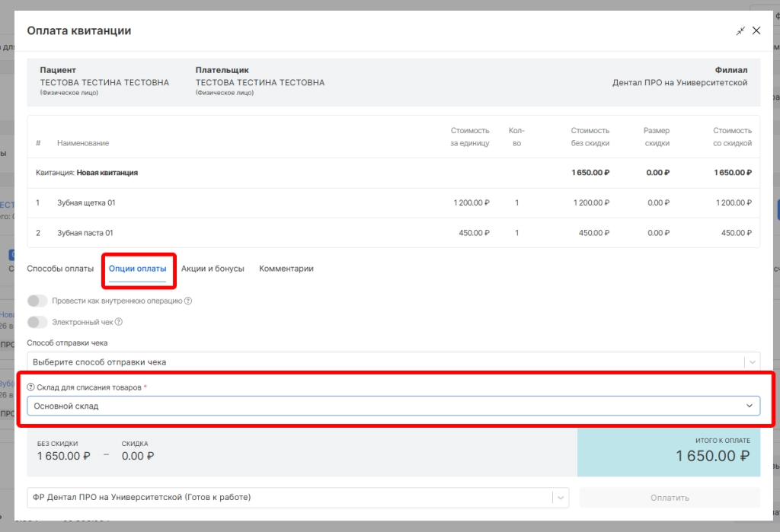Close the Оплата квитанции dialog
Screen dimensions: 780x532
756,31
